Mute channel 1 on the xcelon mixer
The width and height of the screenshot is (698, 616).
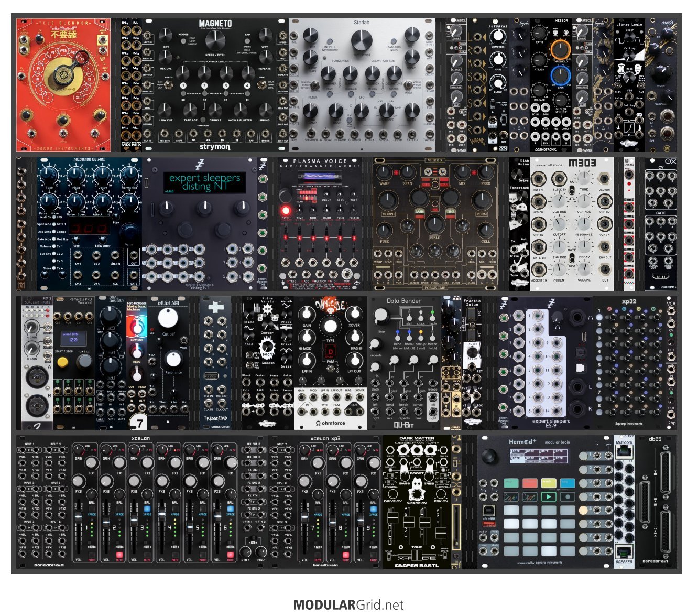tap(92, 554)
